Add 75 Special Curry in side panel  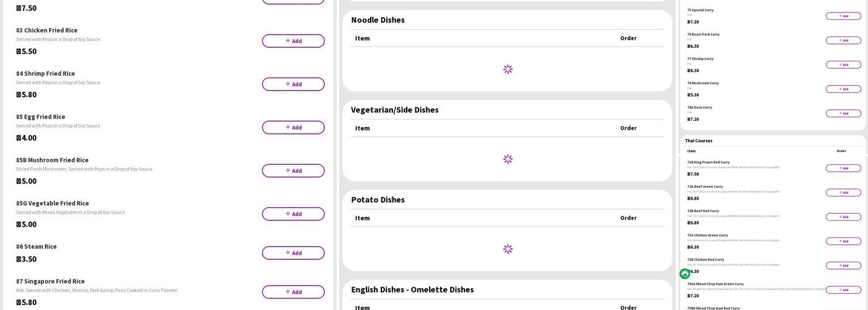(x=843, y=16)
